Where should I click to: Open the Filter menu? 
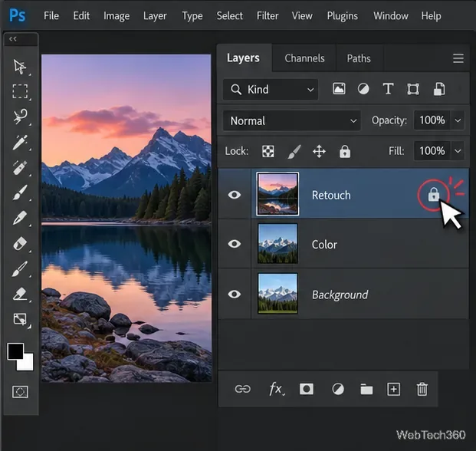click(268, 16)
